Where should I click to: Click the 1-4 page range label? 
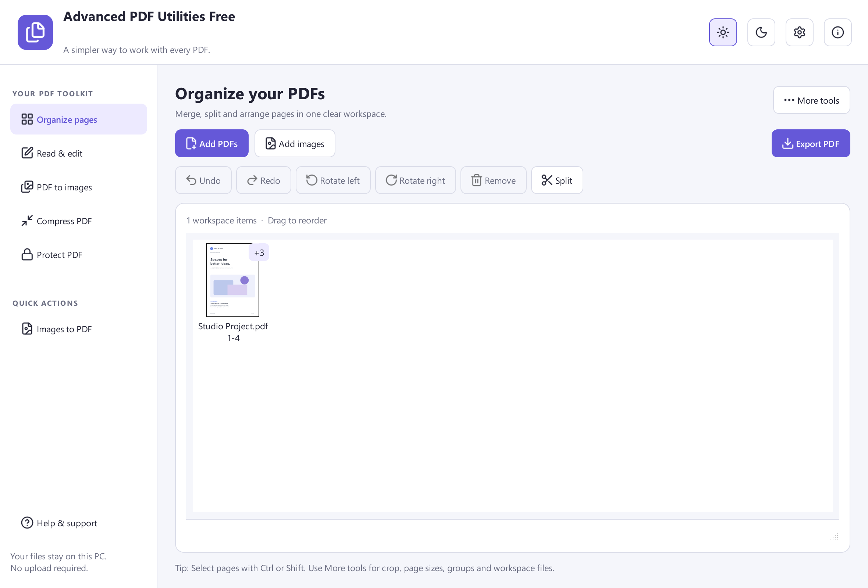(233, 338)
